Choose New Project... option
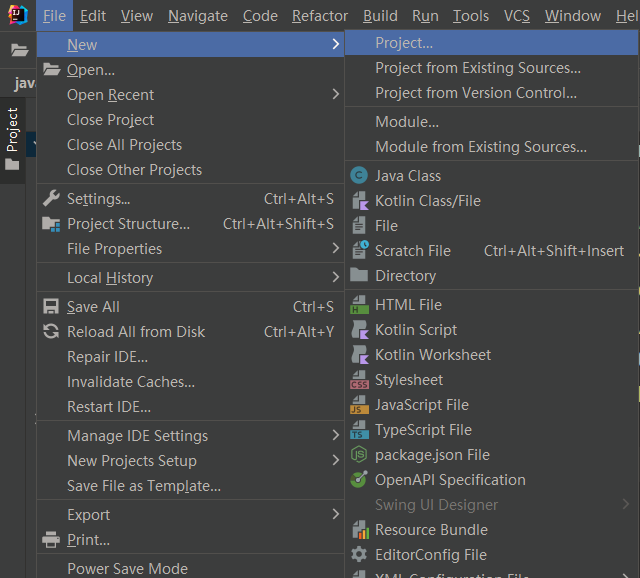This screenshot has height=578, width=640. click(404, 43)
